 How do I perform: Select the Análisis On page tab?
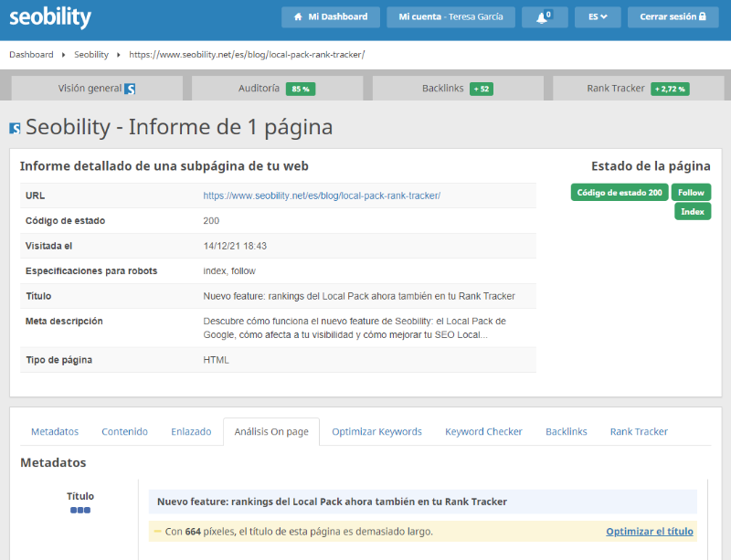(271, 432)
